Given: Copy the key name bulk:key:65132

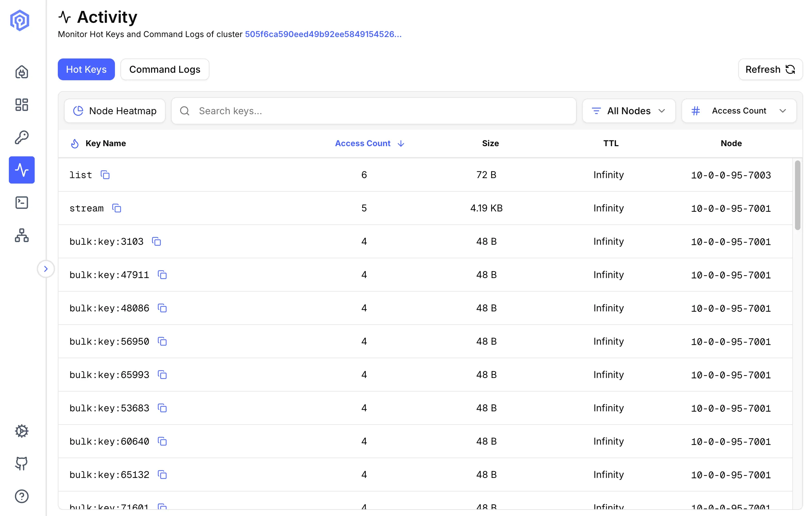Looking at the screenshot, I should (x=162, y=475).
